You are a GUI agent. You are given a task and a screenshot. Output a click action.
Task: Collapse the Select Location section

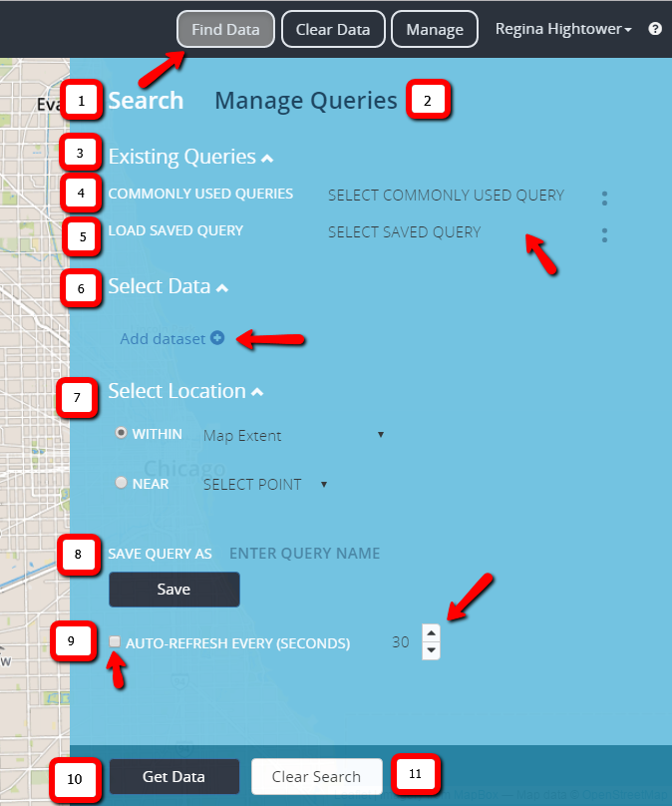257,393
